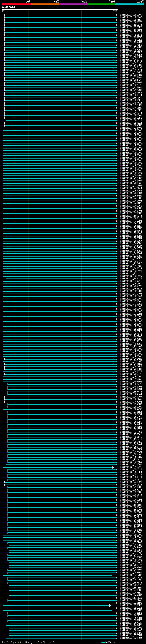The width and height of the screenshot is (146, 644).
Task: Select UniRef100_B2BAL3 label
Action: [131, 100]
